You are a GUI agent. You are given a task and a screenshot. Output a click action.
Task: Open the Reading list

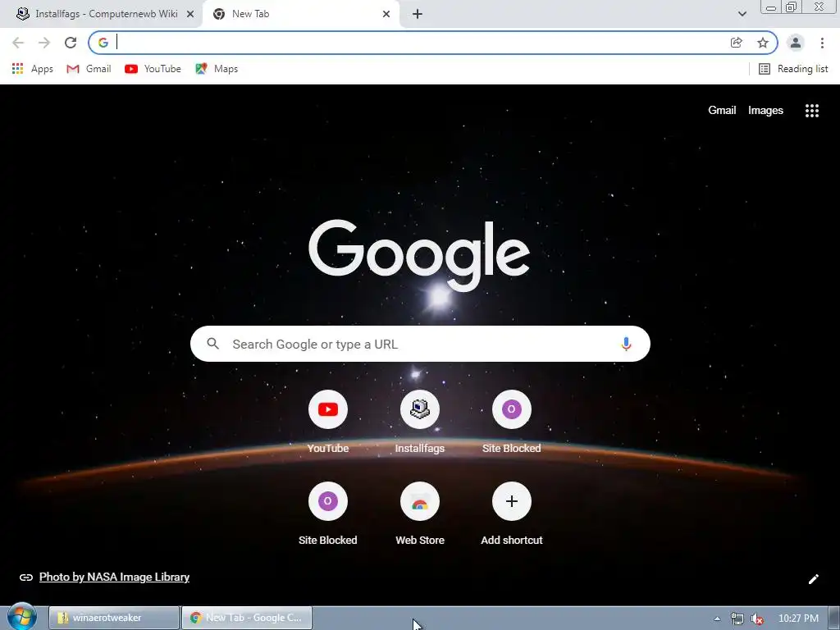click(x=793, y=69)
